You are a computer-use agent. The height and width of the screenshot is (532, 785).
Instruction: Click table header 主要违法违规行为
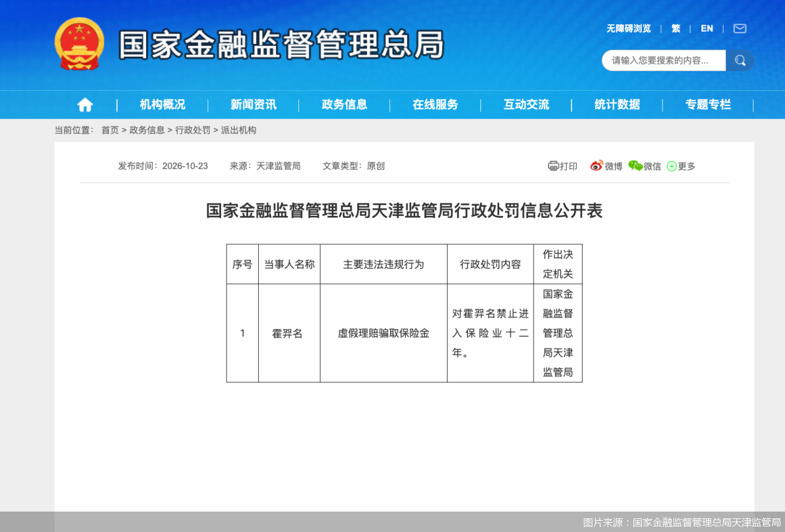coord(384,264)
